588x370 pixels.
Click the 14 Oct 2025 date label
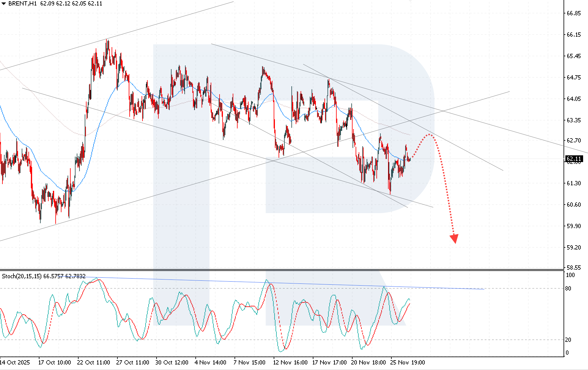pyautogui.click(x=15, y=362)
